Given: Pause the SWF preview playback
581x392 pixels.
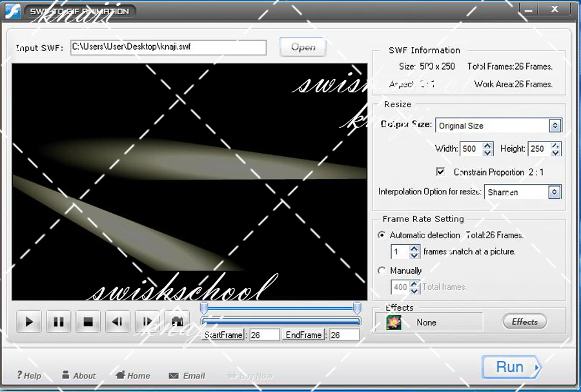Looking at the screenshot, I should (59, 321).
